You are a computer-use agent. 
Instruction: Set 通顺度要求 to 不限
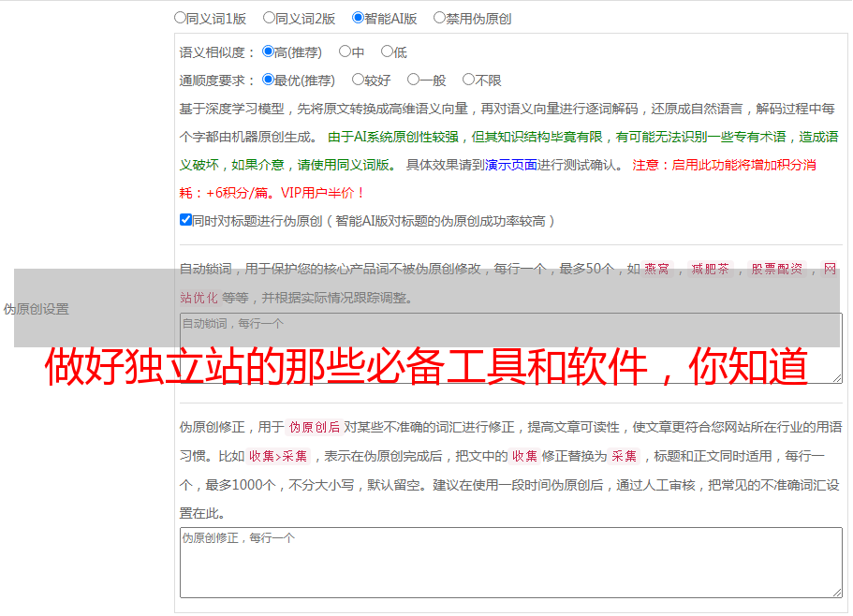tap(468, 80)
